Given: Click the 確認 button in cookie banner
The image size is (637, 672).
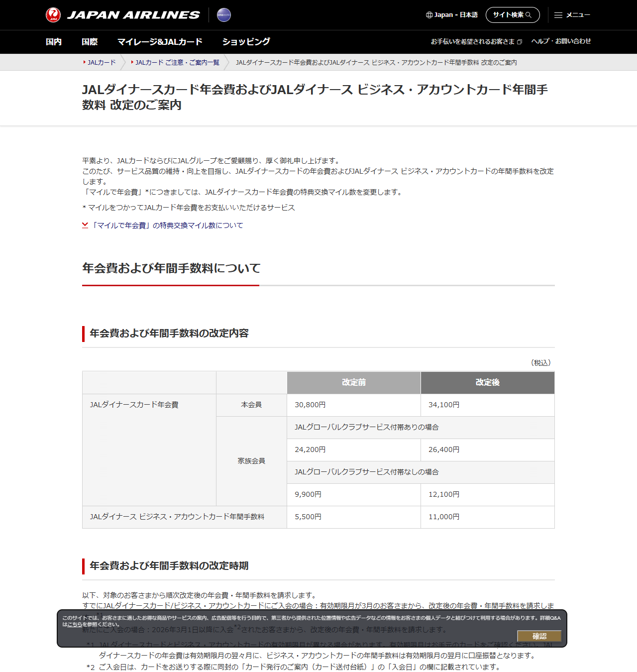Looking at the screenshot, I should tap(539, 636).
